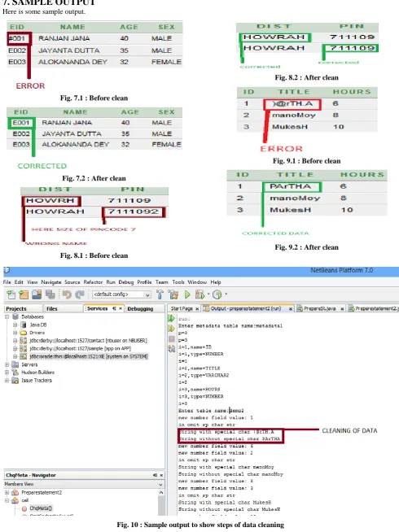
Task: Click the Databases node icon
Action: [x=15, y=316]
